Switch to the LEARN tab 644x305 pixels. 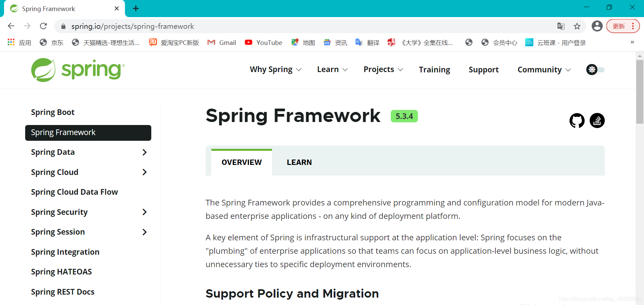[299, 162]
